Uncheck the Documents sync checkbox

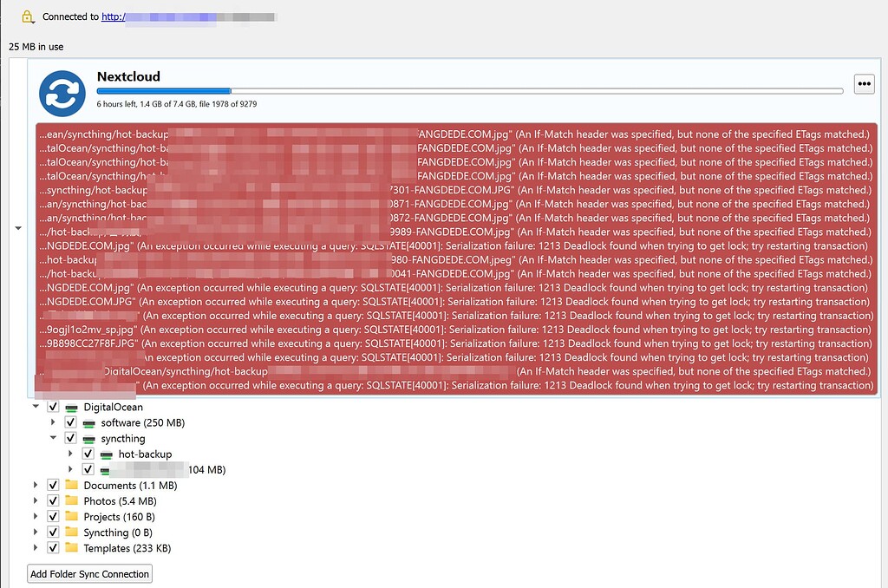click(53, 485)
